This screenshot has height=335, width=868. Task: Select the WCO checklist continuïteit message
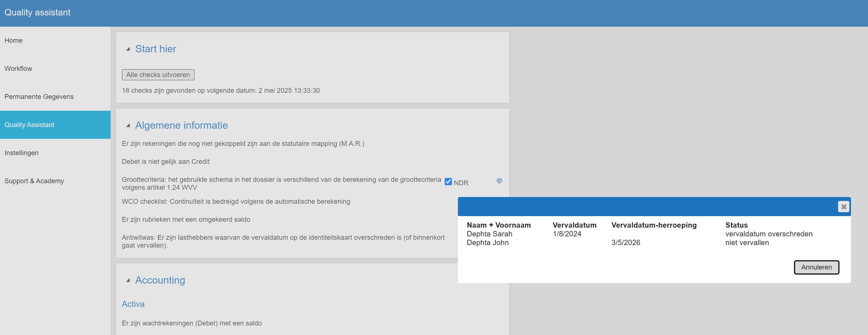point(236,202)
